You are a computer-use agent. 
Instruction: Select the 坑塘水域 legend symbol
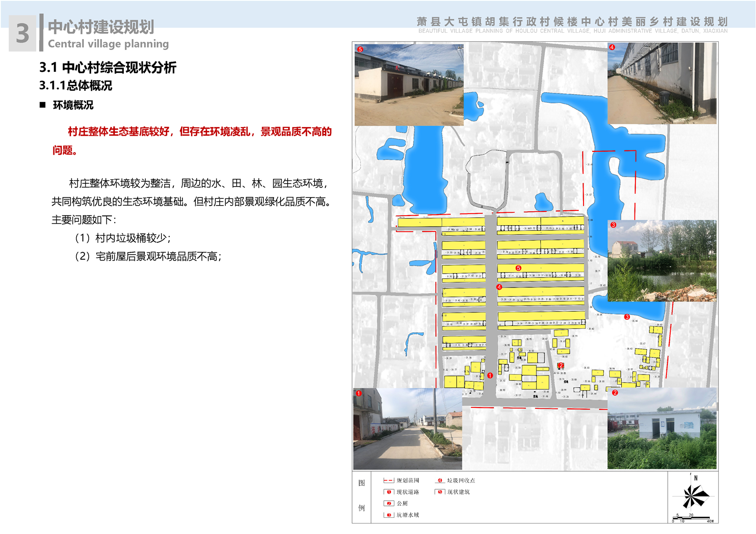pos(388,515)
